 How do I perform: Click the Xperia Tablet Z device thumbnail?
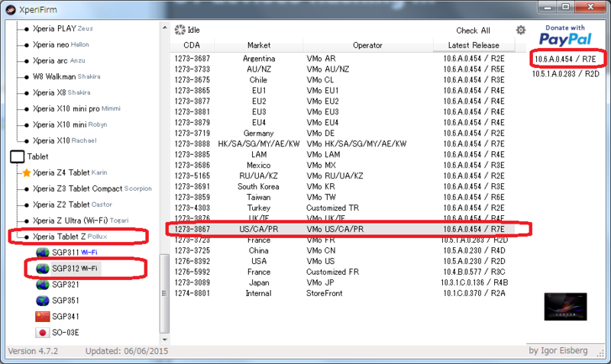[565, 307]
